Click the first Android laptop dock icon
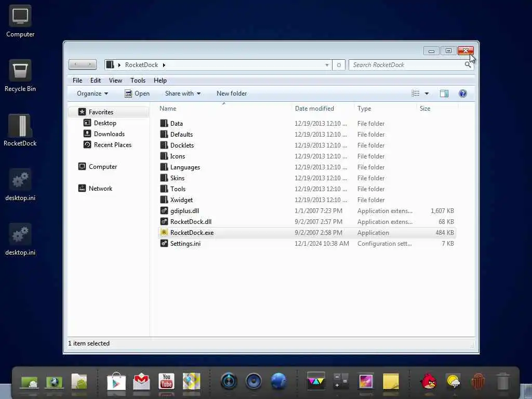 coord(30,382)
